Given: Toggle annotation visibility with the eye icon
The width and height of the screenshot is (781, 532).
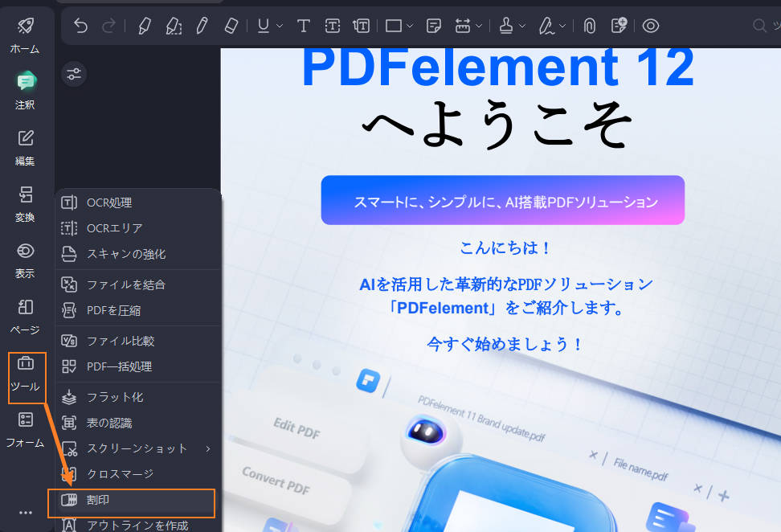Looking at the screenshot, I should pyautogui.click(x=651, y=25).
